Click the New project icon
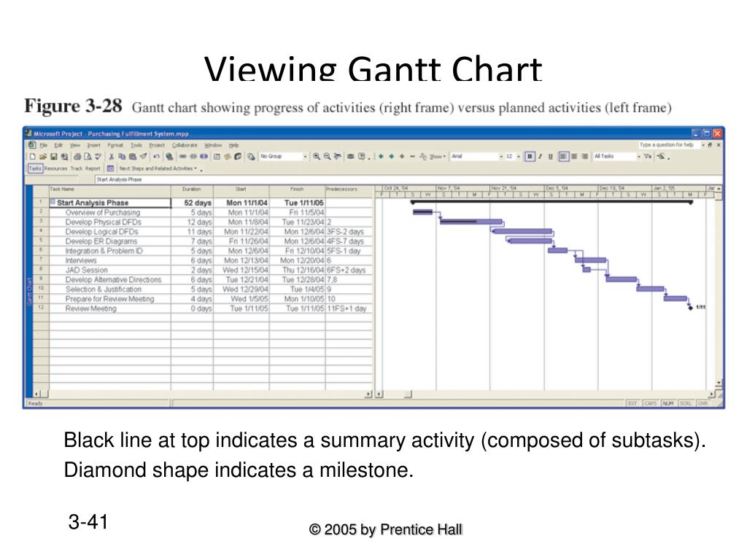747x560 pixels. [x=32, y=156]
